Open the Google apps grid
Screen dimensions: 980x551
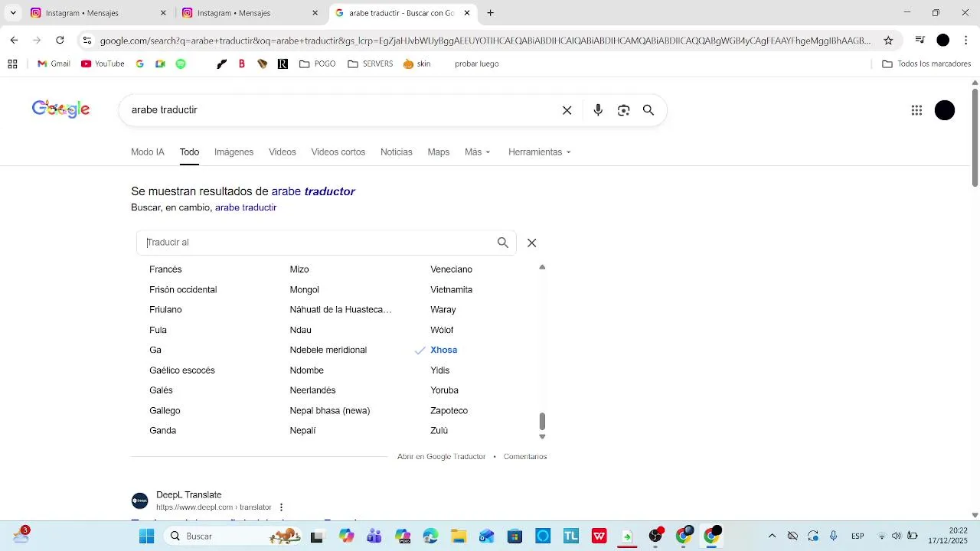point(916,110)
